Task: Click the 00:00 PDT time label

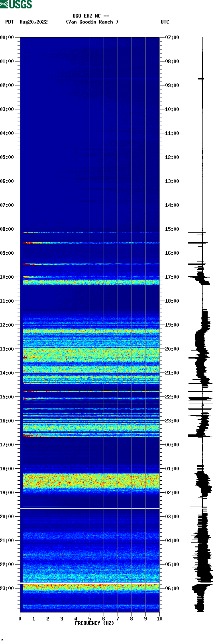Action: click(7, 38)
